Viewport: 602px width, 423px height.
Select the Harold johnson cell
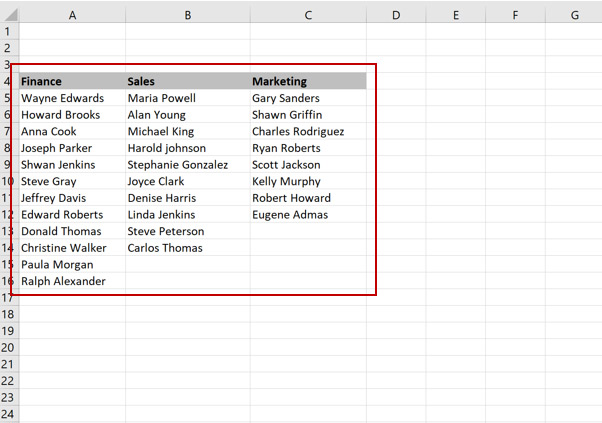[x=188, y=148]
